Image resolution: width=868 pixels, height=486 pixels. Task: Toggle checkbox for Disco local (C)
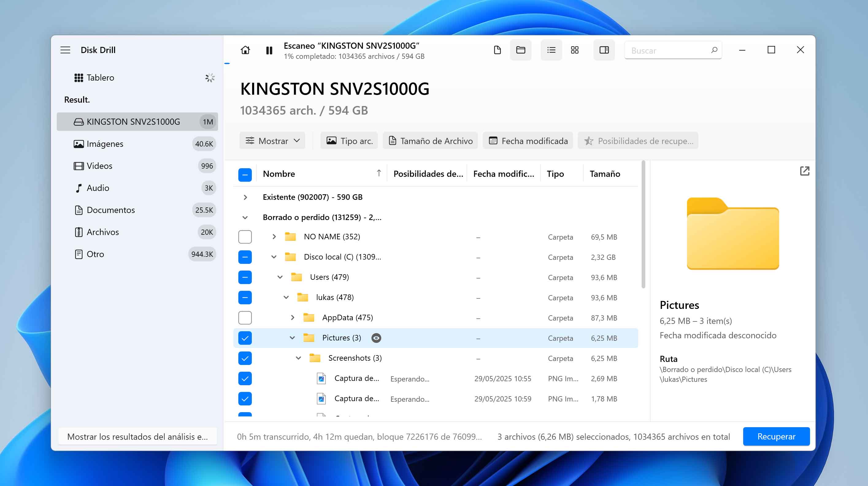[x=245, y=257]
